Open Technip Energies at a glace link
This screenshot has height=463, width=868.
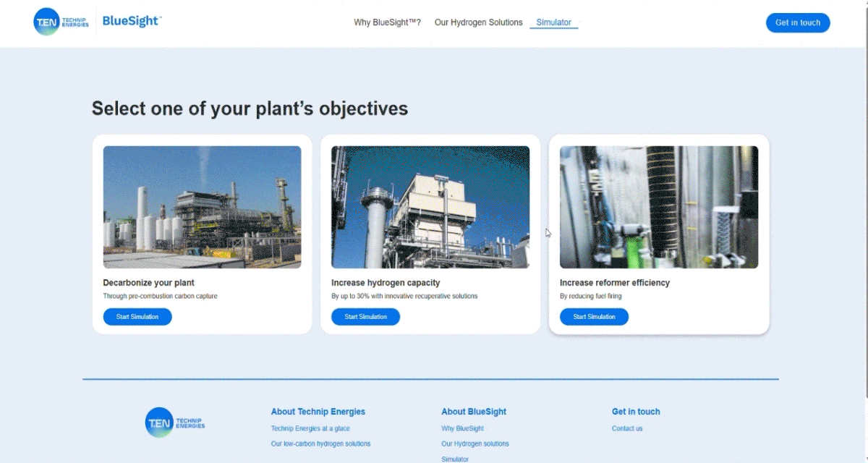click(310, 429)
